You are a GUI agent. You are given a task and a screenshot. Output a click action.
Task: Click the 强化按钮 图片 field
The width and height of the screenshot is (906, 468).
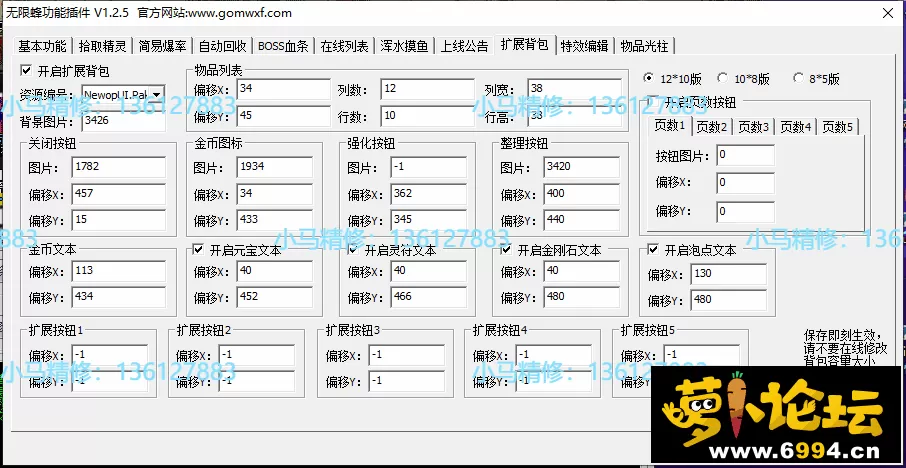pyautogui.click(x=429, y=167)
